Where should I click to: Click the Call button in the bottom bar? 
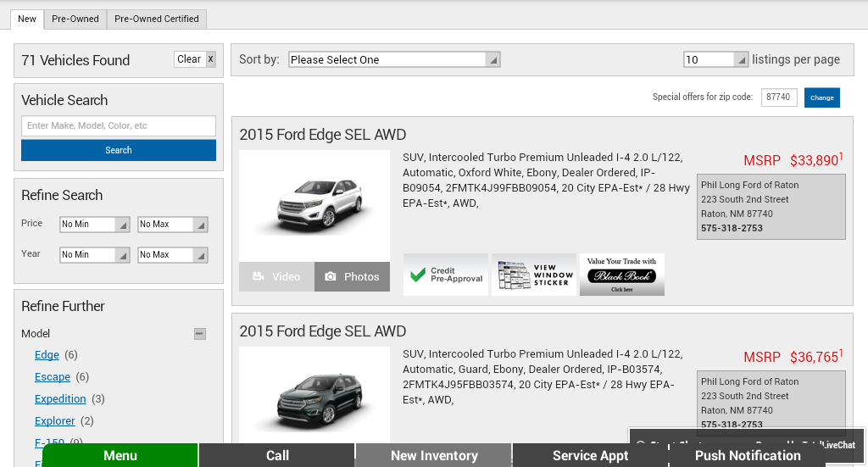277,455
